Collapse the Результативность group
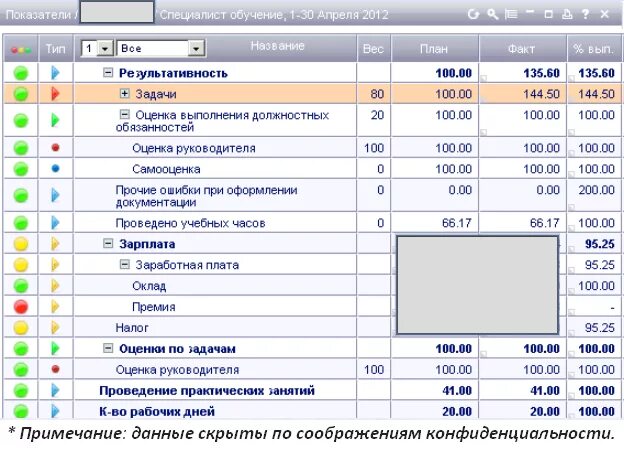This screenshot has width=624, height=452. tap(108, 72)
